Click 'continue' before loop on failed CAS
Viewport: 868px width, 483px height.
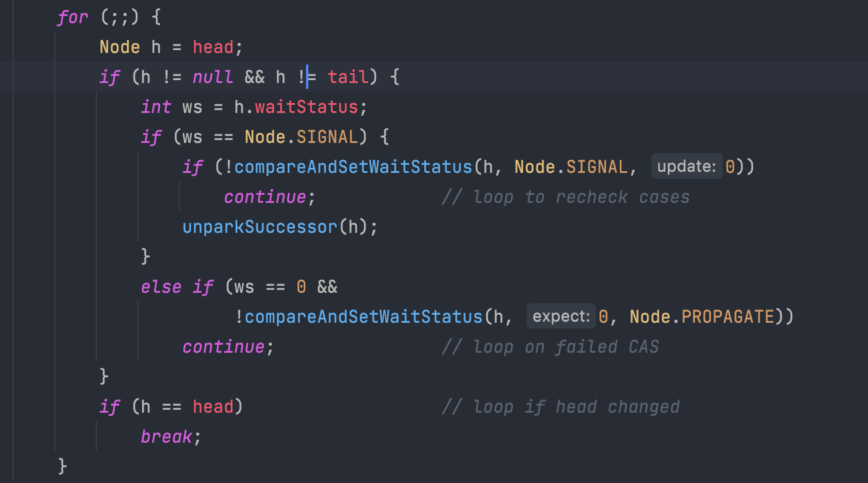[x=224, y=347]
